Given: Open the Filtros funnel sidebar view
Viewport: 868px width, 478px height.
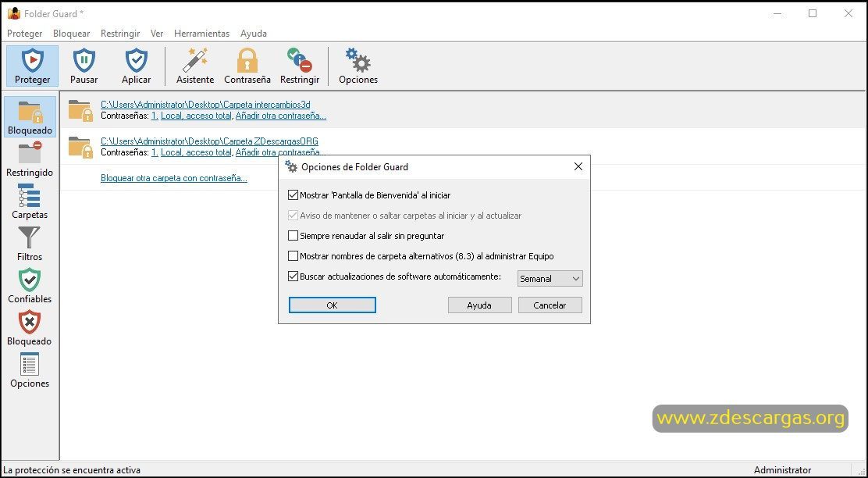Looking at the screenshot, I should 30,244.
